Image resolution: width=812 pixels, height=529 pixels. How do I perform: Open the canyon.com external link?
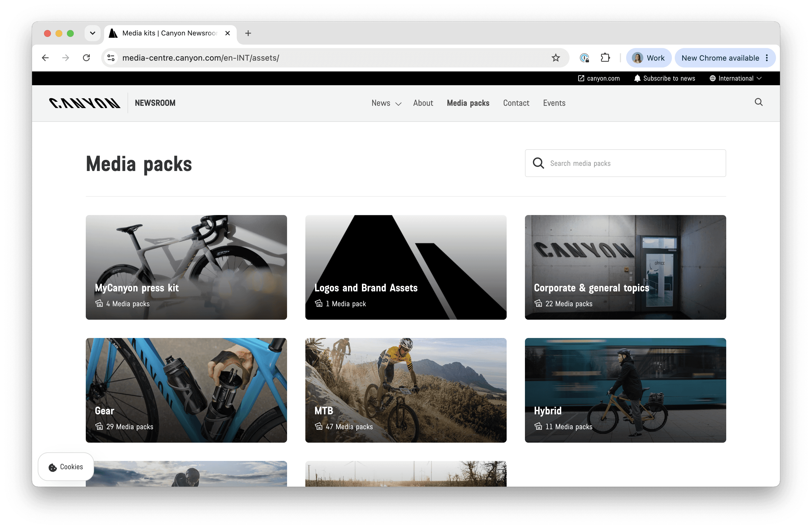[x=599, y=78]
